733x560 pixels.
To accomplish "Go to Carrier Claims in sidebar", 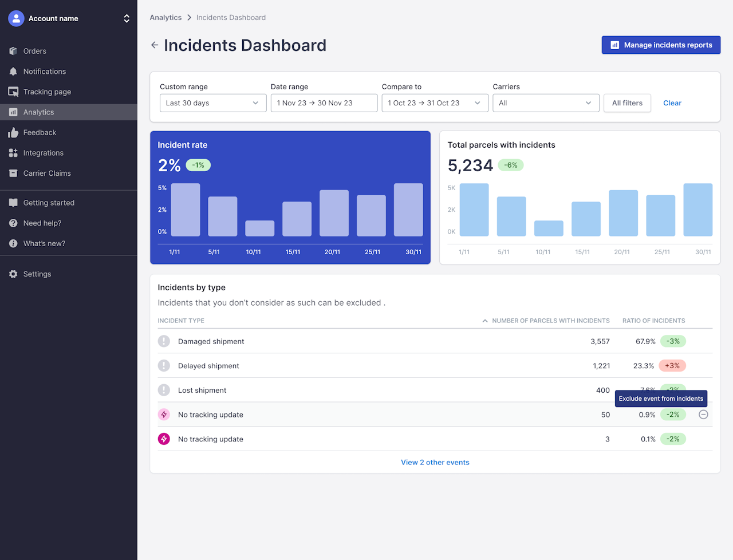I will (47, 173).
